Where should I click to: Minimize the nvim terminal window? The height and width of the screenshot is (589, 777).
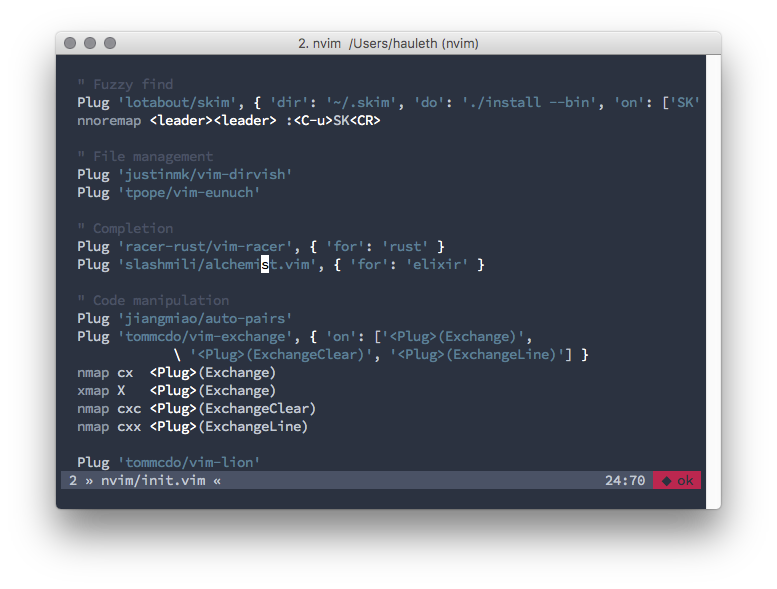coord(90,44)
